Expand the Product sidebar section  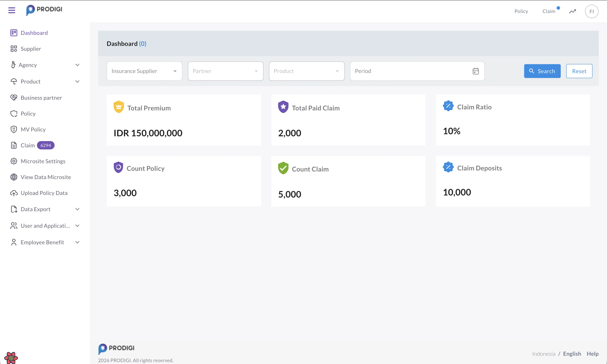point(77,81)
